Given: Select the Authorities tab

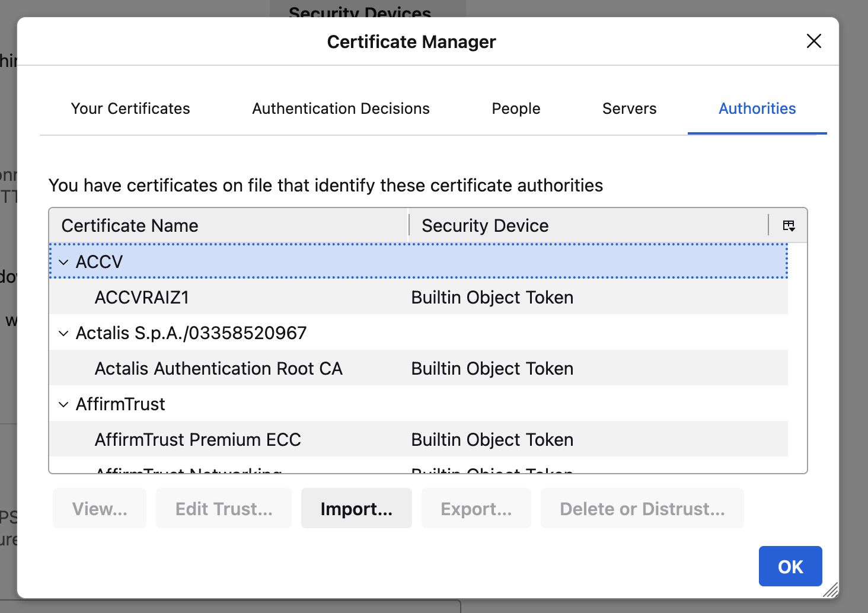Looking at the screenshot, I should click(x=757, y=108).
